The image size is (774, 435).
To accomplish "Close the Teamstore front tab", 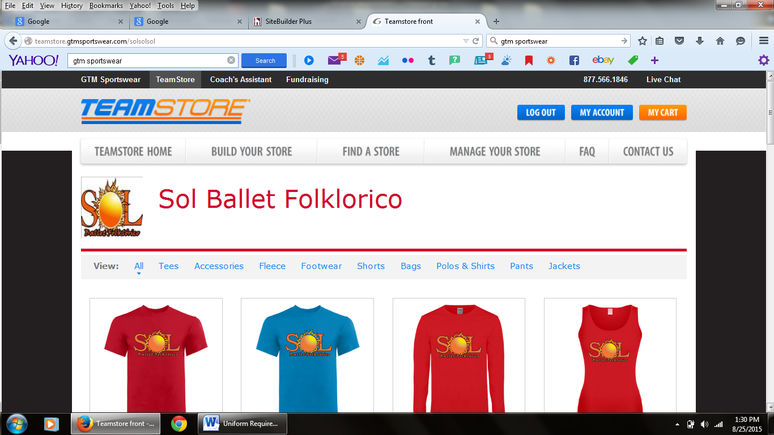I will (x=477, y=21).
